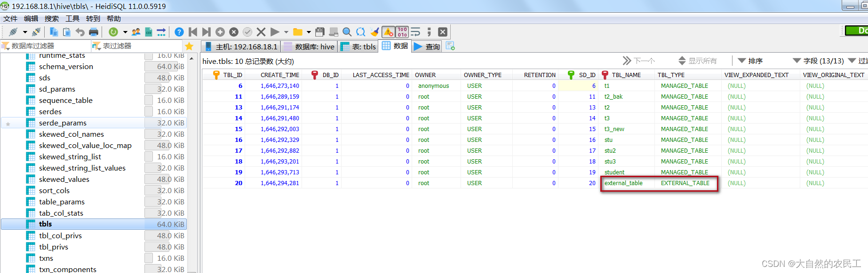
Task: Switch to the 查询 tab
Action: point(427,47)
